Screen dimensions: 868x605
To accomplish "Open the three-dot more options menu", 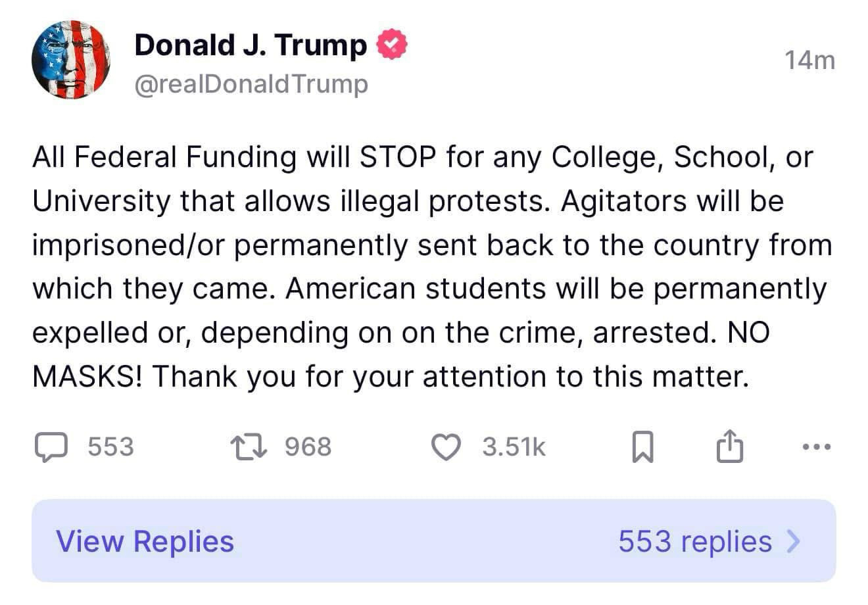I will point(817,447).
